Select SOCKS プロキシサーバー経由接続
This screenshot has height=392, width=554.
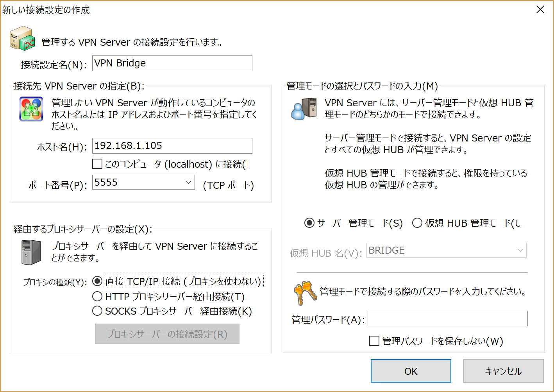(97, 311)
